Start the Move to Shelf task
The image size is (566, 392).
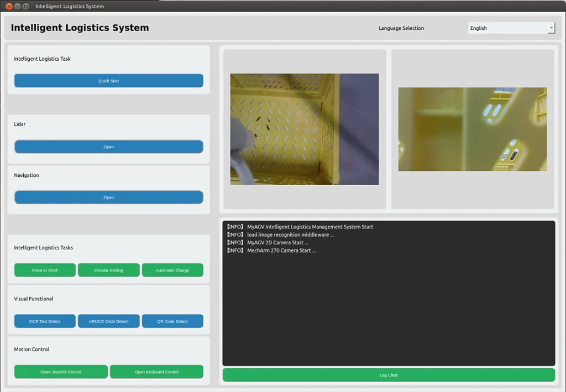tap(45, 270)
